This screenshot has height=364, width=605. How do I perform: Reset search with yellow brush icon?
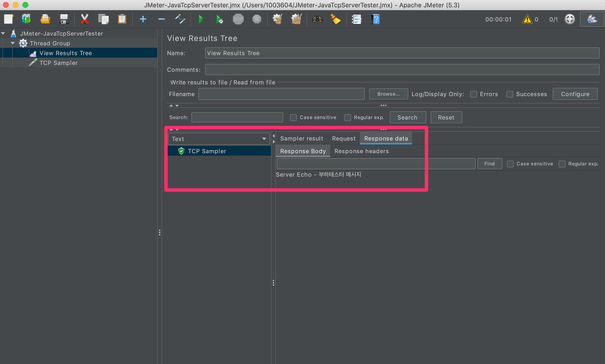click(335, 19)
